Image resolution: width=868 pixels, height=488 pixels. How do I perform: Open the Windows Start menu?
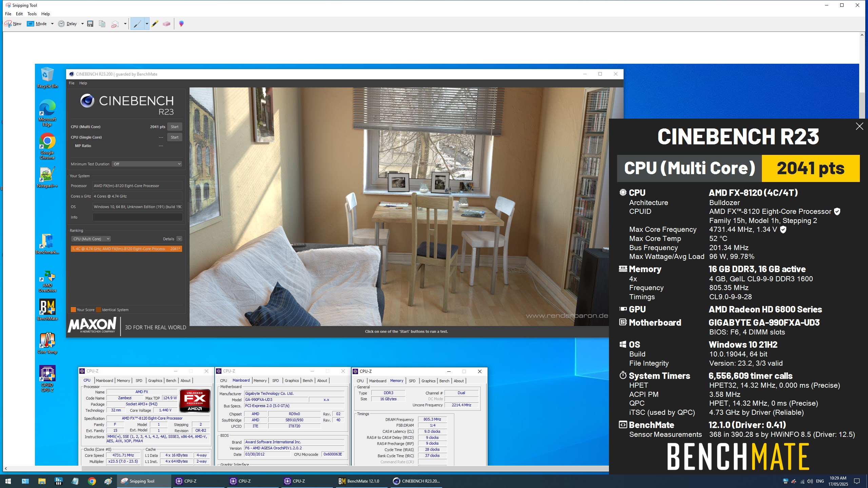8,481
